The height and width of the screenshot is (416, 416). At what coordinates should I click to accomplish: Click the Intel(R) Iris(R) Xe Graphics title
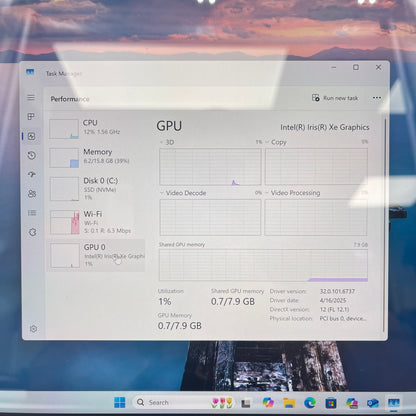(x=325, y=127)
